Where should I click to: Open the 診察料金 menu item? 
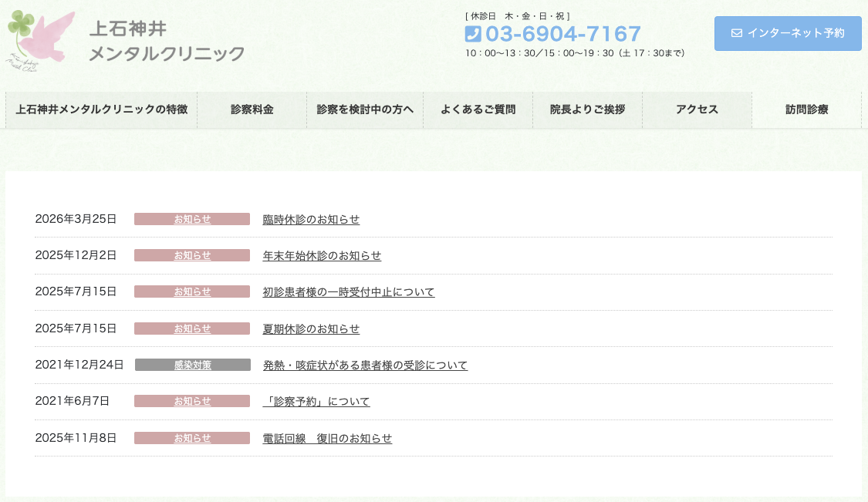click(x=252, y=109)
